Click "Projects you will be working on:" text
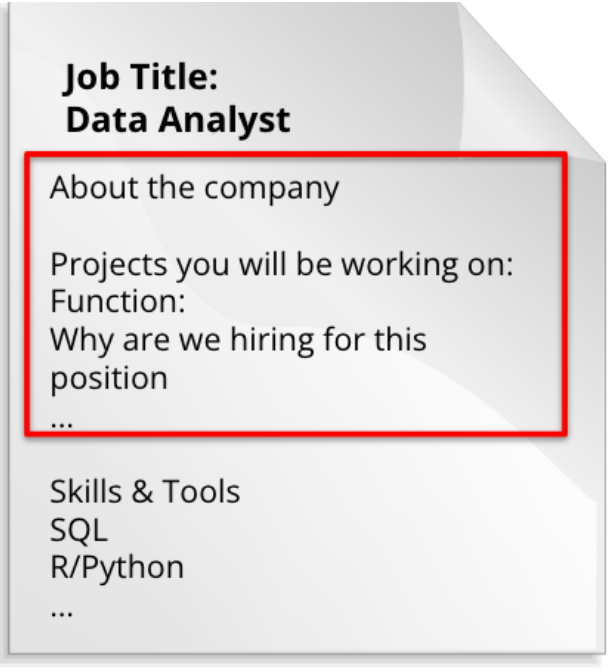Screen dimensions: 612x668 point(282,265)
